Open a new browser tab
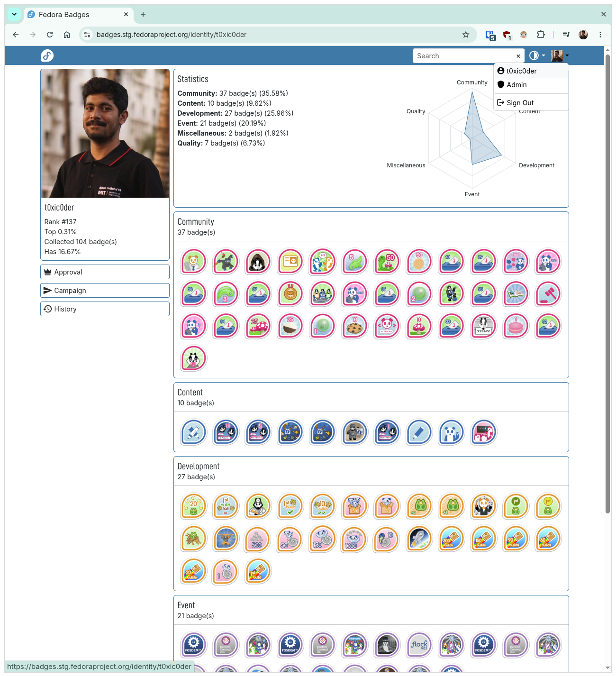 click(143, 14)
